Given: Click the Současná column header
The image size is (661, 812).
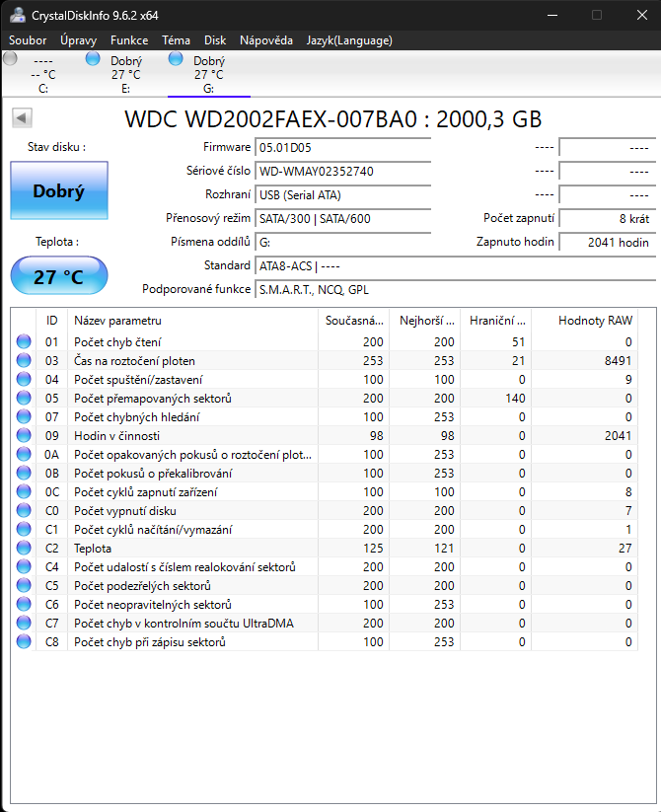Looking at the screenshot, I should tap(354, 321).
